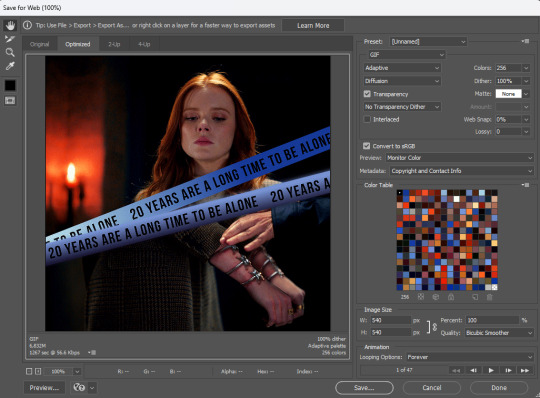540x398 pixels.
Task: Click the zoom in plus icon
Action: (38, 371)
